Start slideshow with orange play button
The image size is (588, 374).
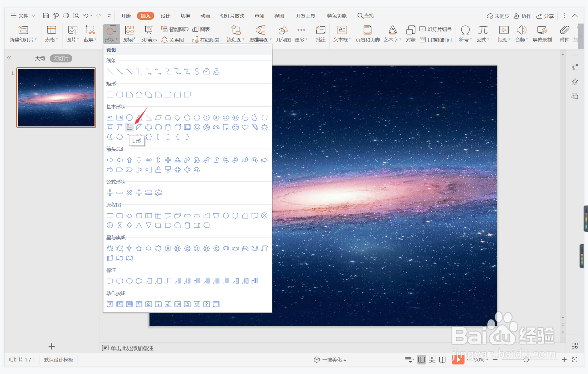(458, 360)
